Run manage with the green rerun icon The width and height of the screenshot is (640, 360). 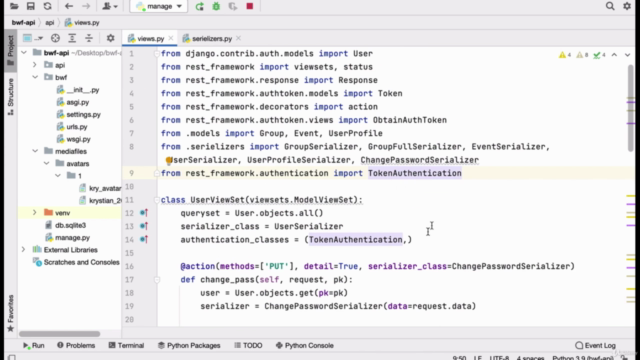[200, 6]
